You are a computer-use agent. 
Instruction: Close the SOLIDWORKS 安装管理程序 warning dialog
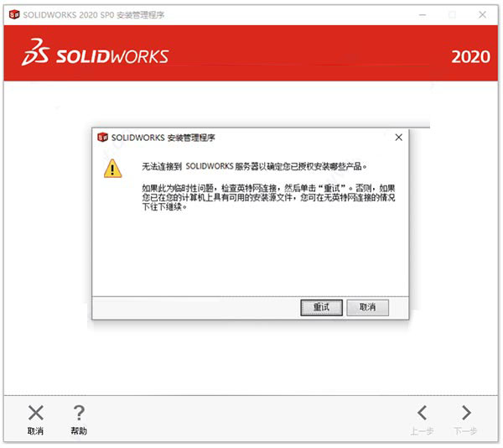399,138
